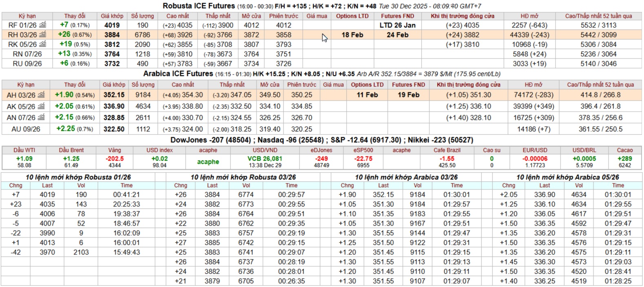644x287 pixels.
Task: Click the chart icon beside AK 05/26
Action: tap(41, 107)
